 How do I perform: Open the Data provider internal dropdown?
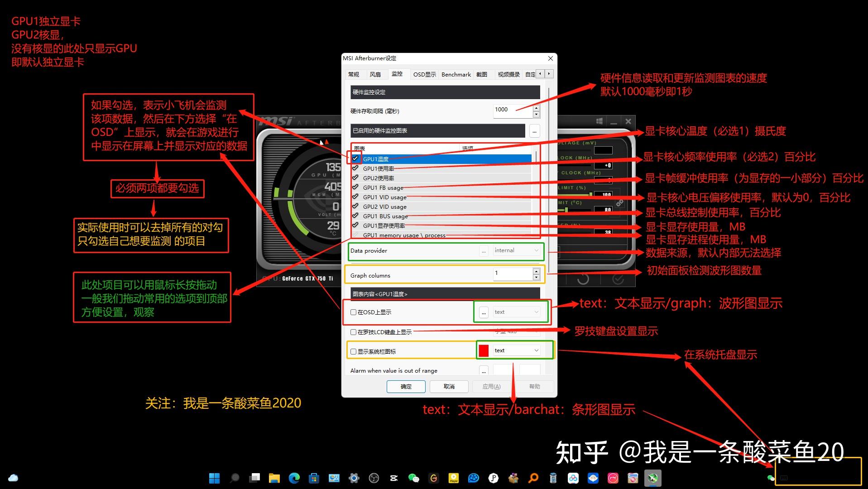click(x=517, y=250)
